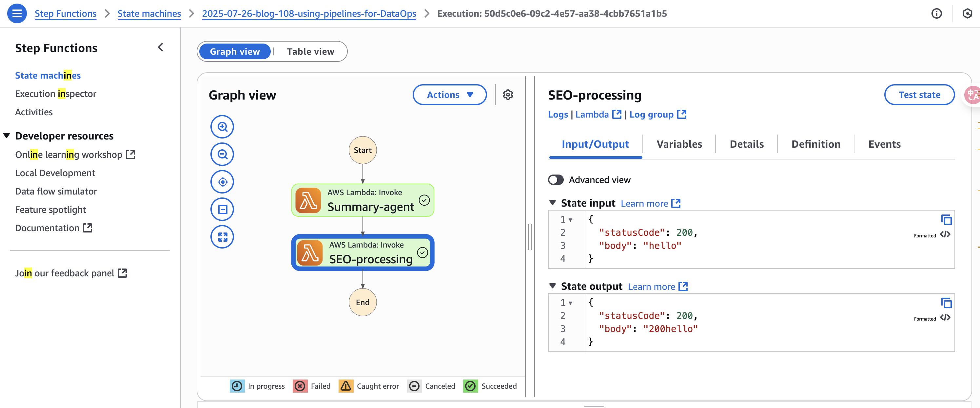Copy the State input JSON
The width and height of the screenshot is (980, 408).
point(946,220)
